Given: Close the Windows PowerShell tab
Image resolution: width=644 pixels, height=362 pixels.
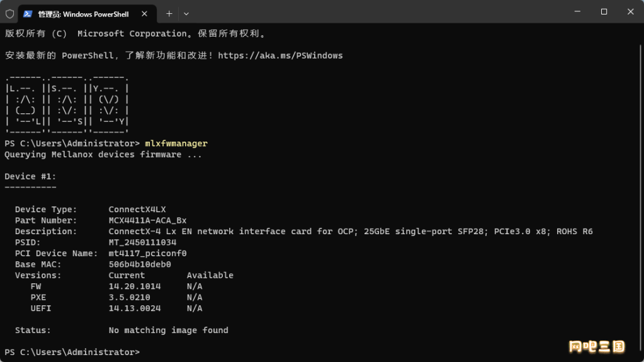Looking at the screenshot, I should click(144, 14).
